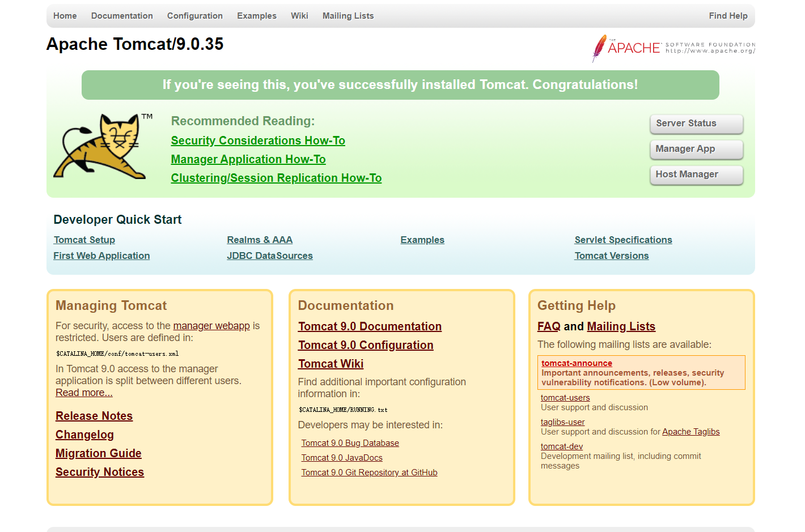This screenshot has height=532, width=805.
Task: Open Tomcat 9.0 Git Repository at GitHub
Action: pos(369,473)
